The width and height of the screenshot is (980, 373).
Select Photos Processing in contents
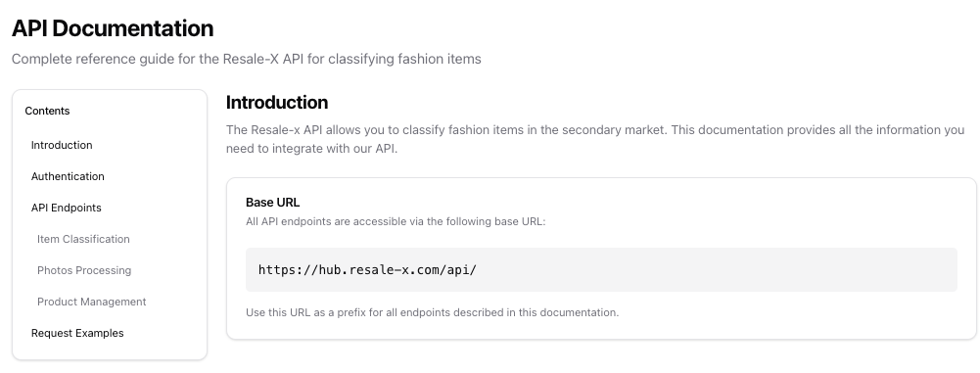point(84,270)
